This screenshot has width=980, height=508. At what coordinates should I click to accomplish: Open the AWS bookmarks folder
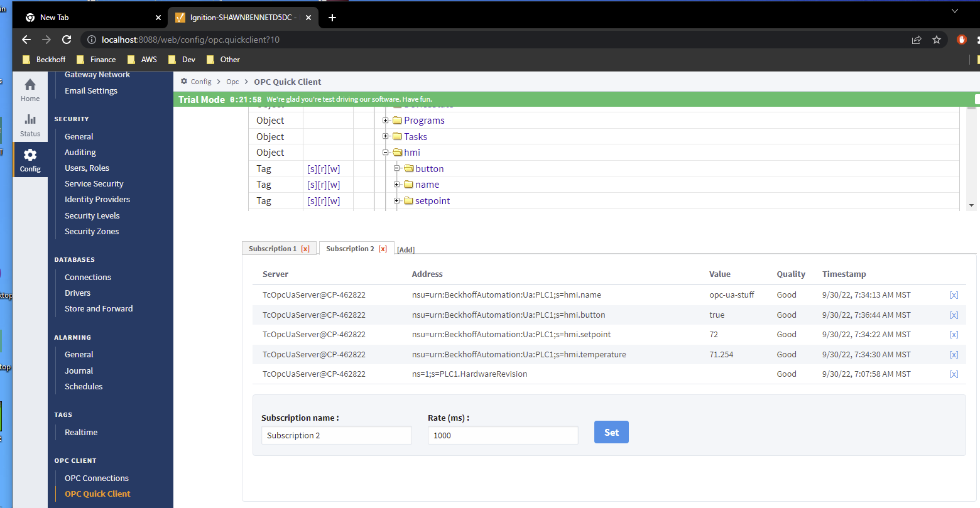tap(142, 60)
